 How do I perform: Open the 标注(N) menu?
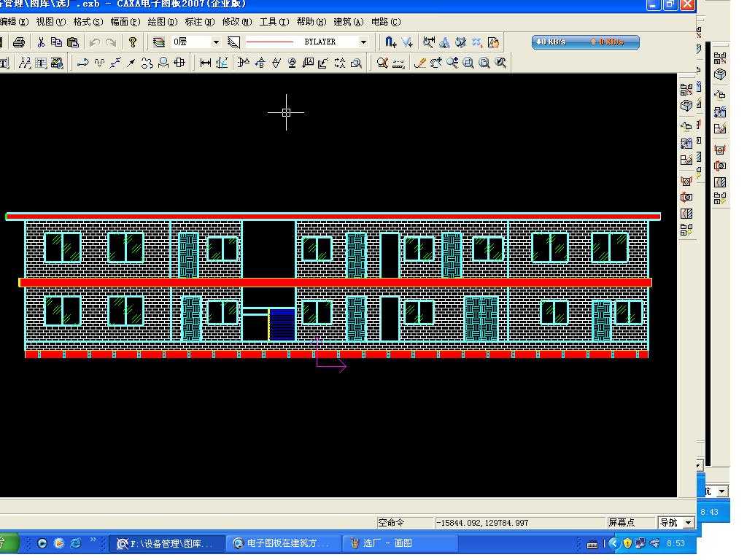200,22
